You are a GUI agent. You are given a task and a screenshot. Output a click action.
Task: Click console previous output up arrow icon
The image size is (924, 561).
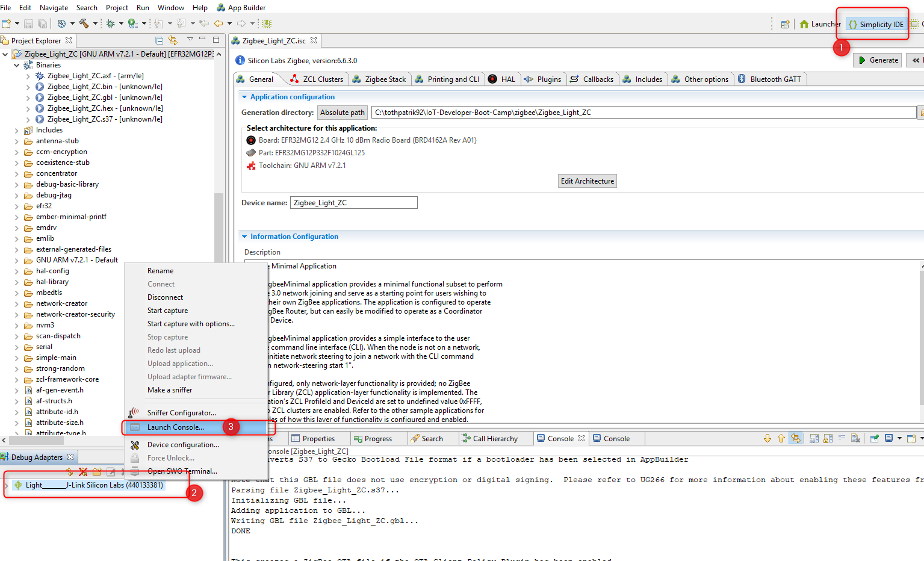pos(781,438)
